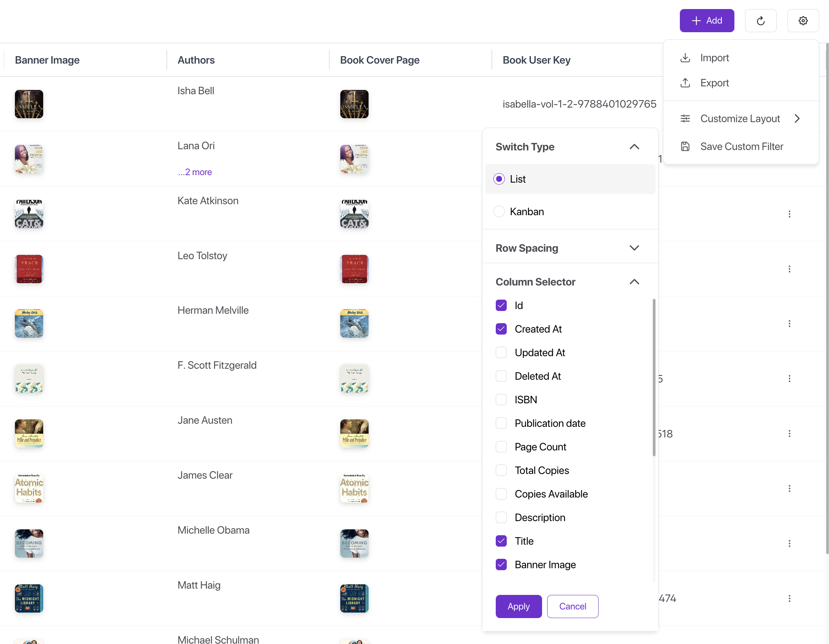Select the Kanban radio option
Screen dimensions: 829x644
click(x=499, y=212)
